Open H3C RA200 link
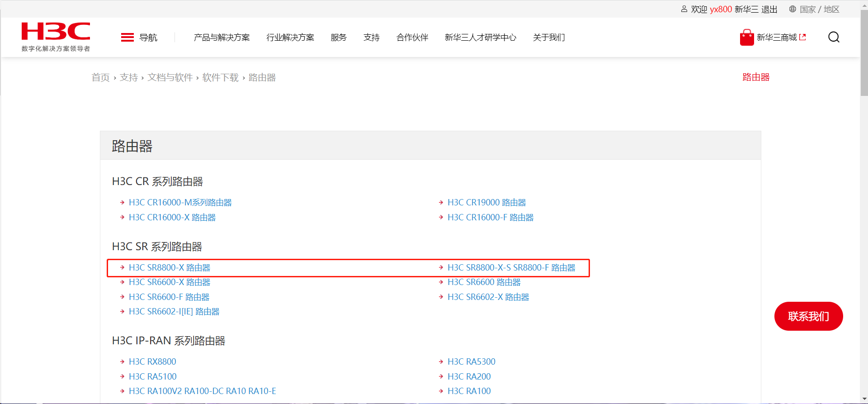Viewport: 868px width, 404px height. tap(469, 377)
